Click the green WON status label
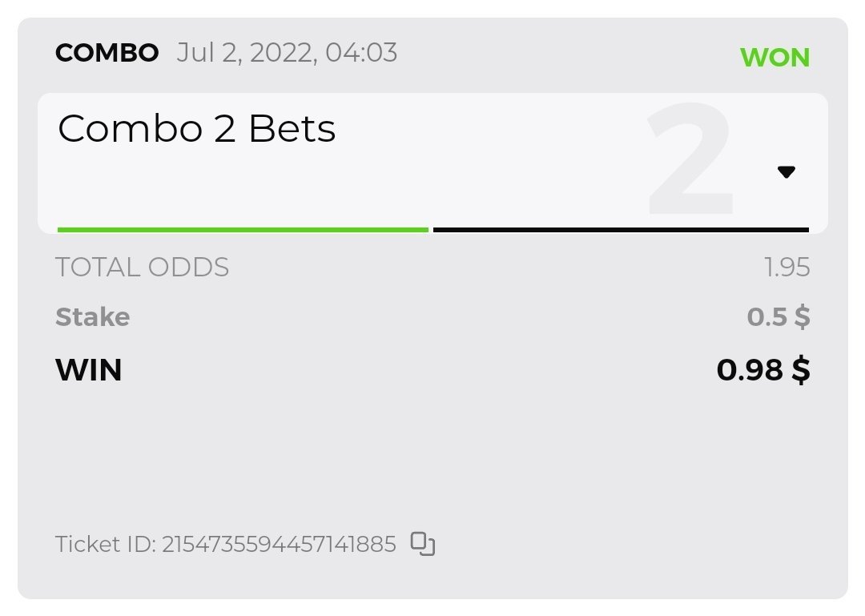Screen dimensions: 865x616 [774, 58]
